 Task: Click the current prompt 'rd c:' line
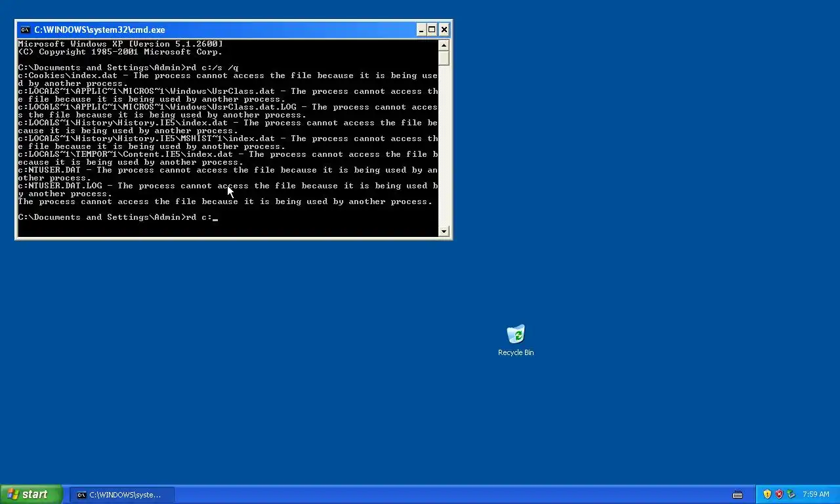pos(117,217)
